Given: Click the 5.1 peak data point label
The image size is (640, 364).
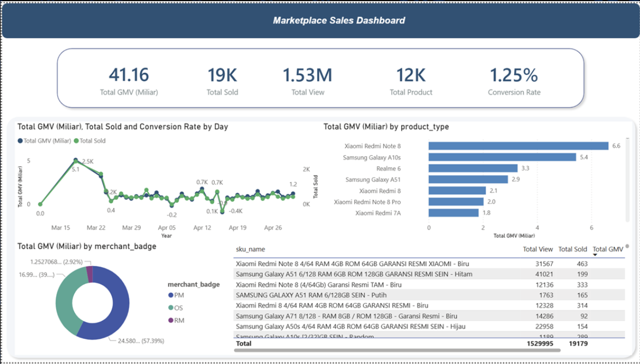Looking at the screenshot, I should point(76,169).
